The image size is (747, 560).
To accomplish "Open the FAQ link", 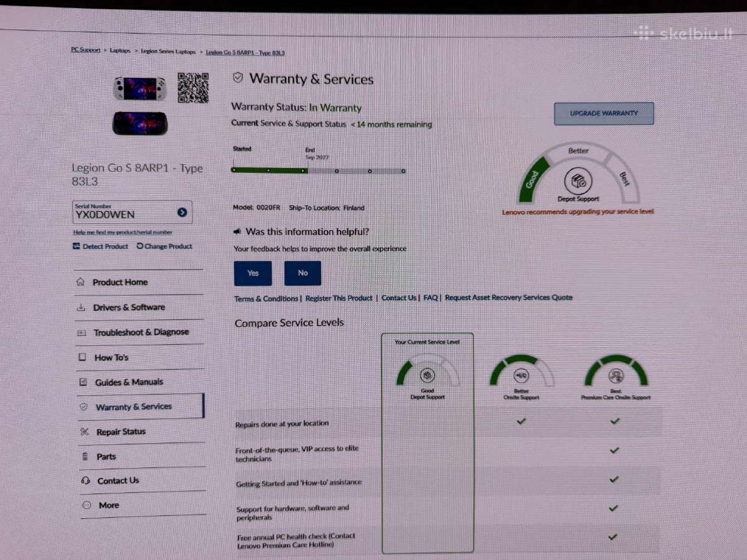I will click(431, 298).
